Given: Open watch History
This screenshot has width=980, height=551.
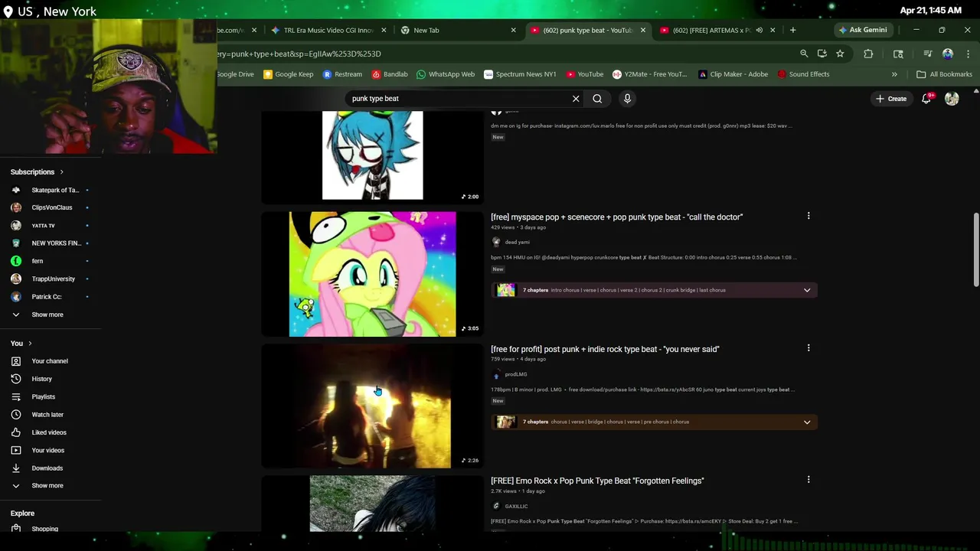Looking at the screenshot, I should (x=51, y=379).
